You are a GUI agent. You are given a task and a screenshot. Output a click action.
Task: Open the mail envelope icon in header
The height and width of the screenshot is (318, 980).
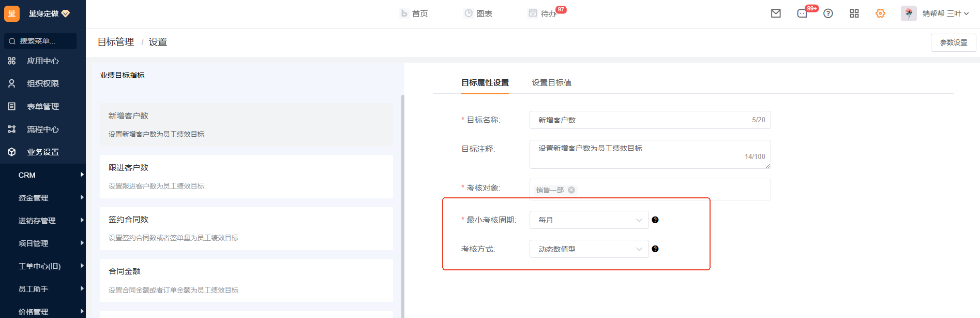[x=776, y=13]
